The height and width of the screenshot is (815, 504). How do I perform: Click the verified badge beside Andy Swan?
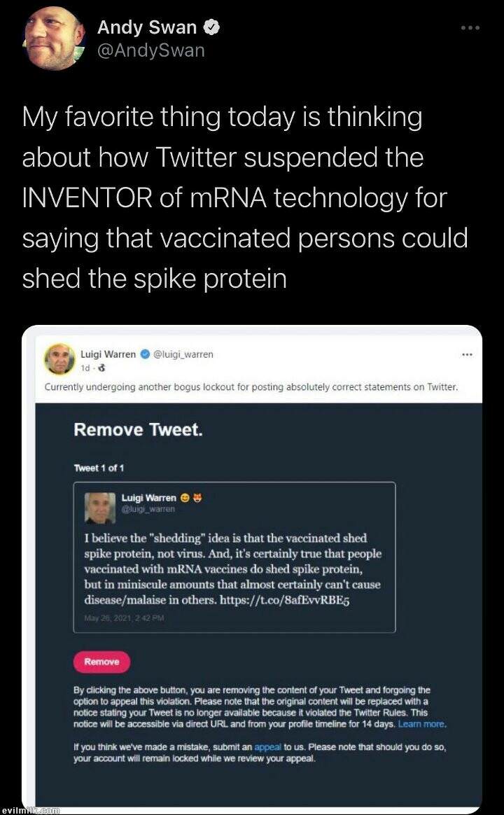[x=212, y=28]
